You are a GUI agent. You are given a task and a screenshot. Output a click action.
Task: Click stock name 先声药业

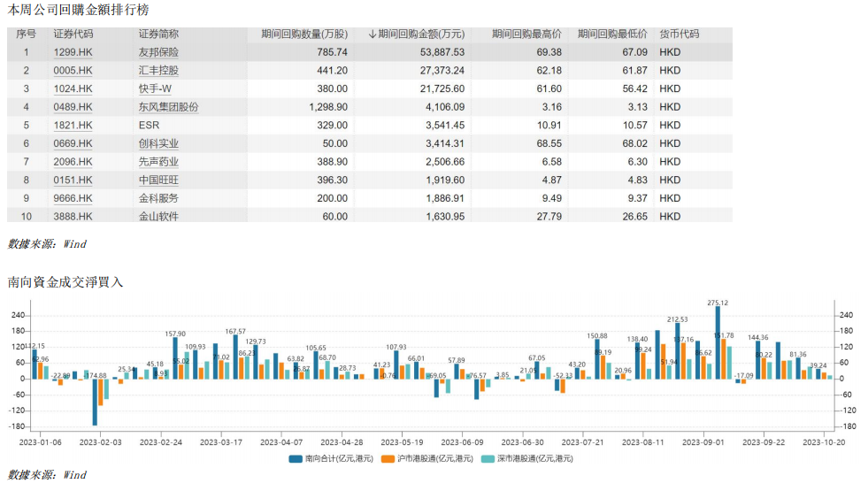point(158,162)
